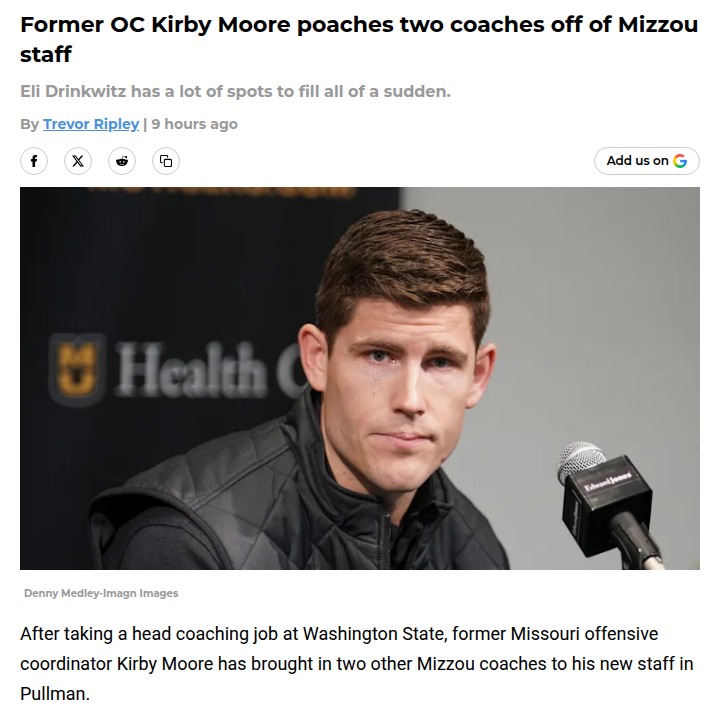This screenshot has width=720, height=720.
Task: Click the 9 hours ago timestamp
Action: coord(194,124)
